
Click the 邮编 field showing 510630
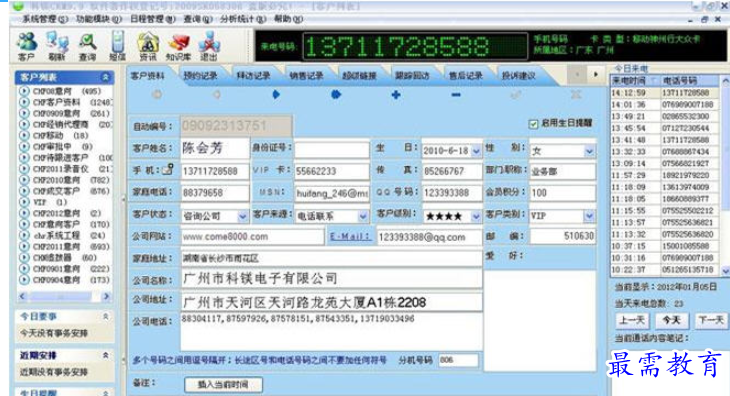[x=562, y=236]
